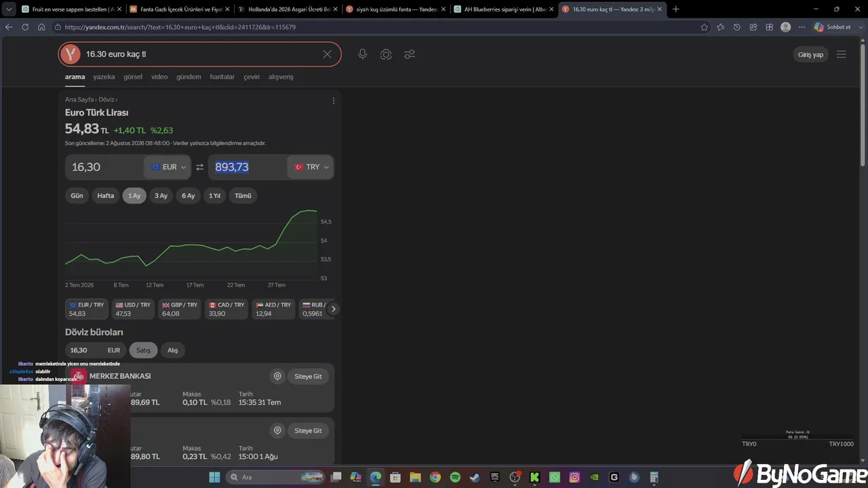Open Google Chrome from the taskbar

435,477
